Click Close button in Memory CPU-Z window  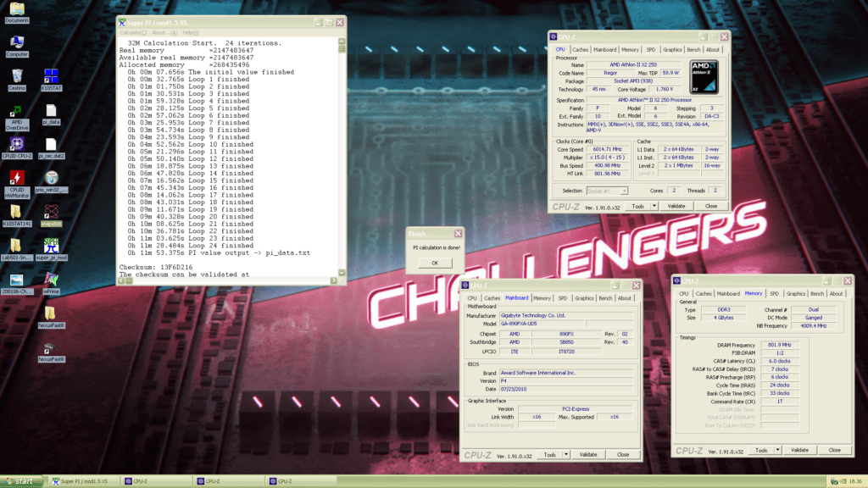(834, 451)
